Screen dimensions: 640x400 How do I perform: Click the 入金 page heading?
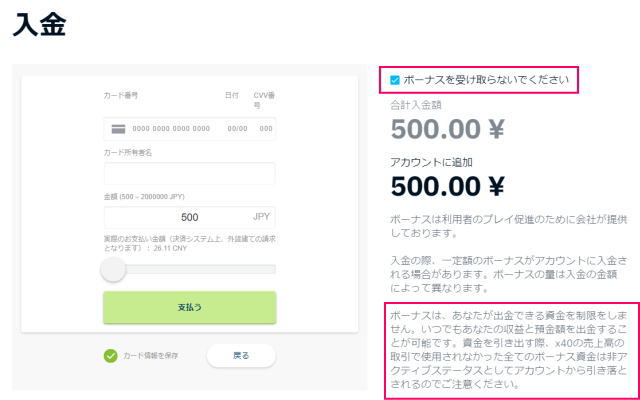click(40, 25)
